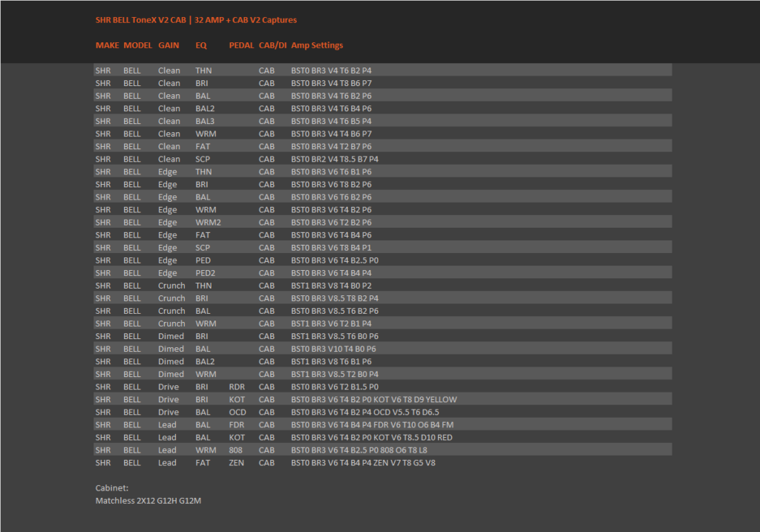Viewport: 760px width, 532px height.
Task: Select settings BST0 BR3 V6 T8 B2 P6
Action: click(x=331, y=184)
